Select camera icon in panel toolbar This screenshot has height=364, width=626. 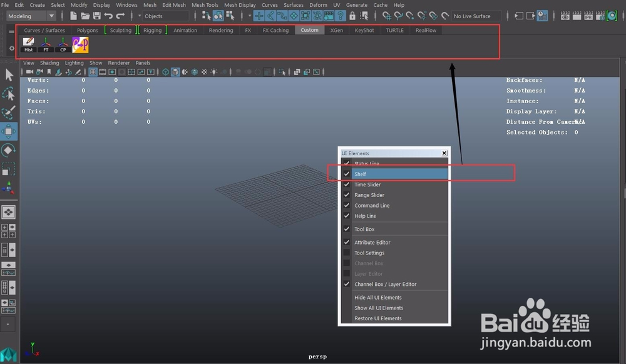[x=29, y=72]
